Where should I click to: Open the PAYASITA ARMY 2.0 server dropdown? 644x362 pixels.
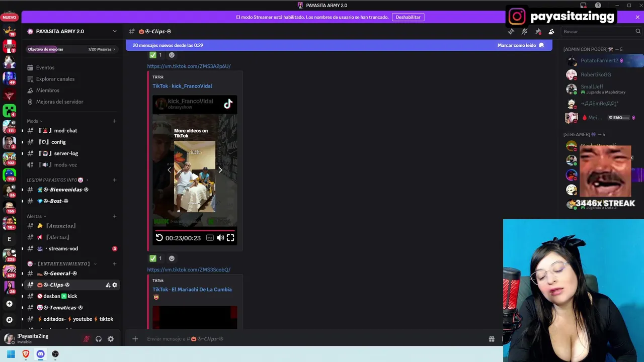click(x=72, y=31)
